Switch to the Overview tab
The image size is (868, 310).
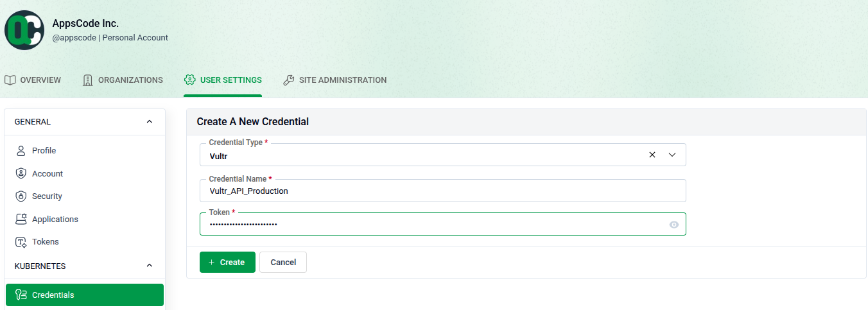click(x=33, y=80)
